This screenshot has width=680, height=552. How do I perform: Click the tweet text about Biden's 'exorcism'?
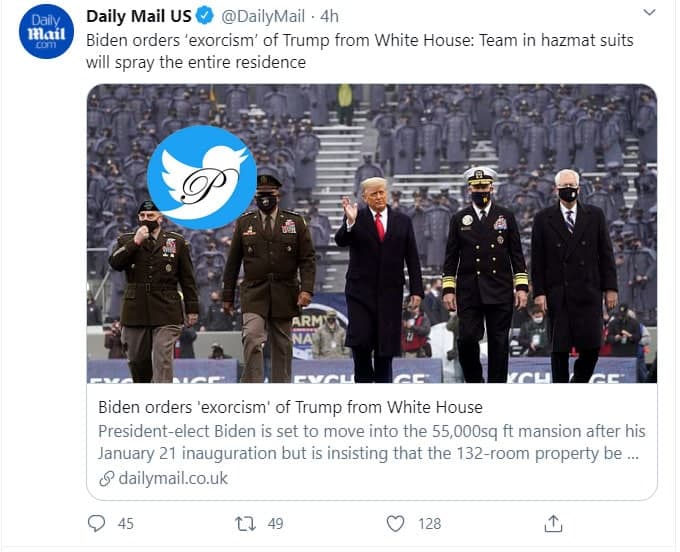pyautogui.click(x=360, y=50)
